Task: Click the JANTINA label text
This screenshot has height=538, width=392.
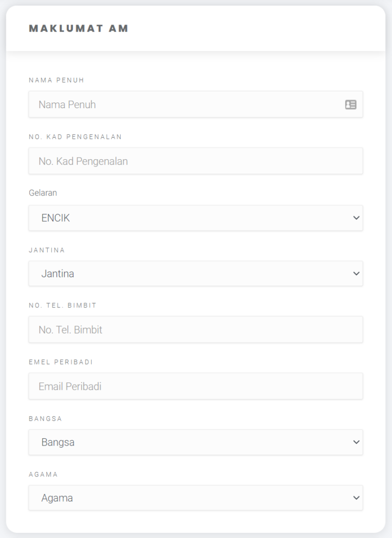Action: point(47,250)
